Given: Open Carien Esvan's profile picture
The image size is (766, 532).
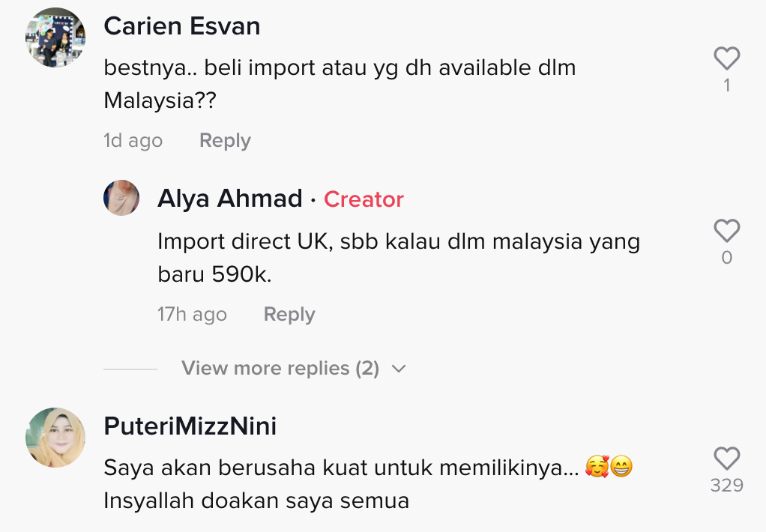Looking at the screenshot, I should pyautogui.click(x=55, y=37).
